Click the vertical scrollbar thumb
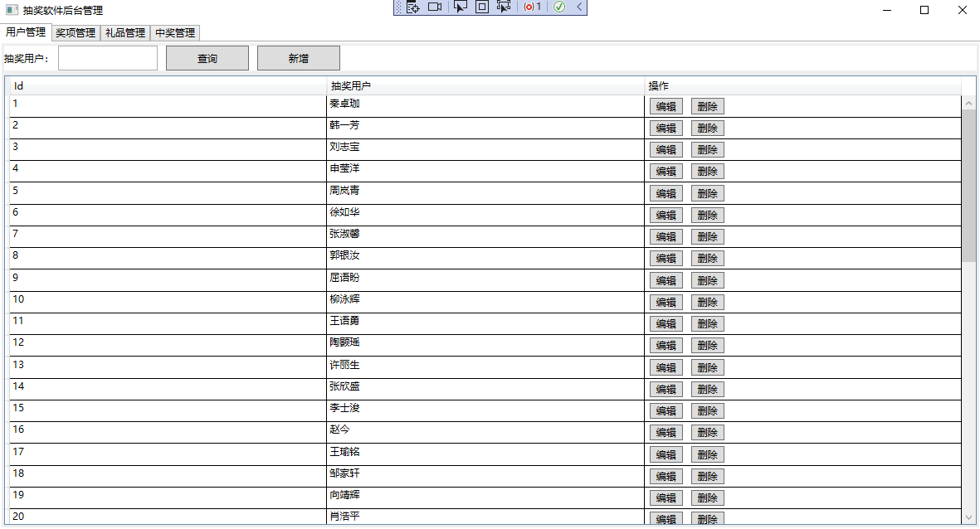Image resolution: width=980 pixels, height=529 pixels. 968,186
